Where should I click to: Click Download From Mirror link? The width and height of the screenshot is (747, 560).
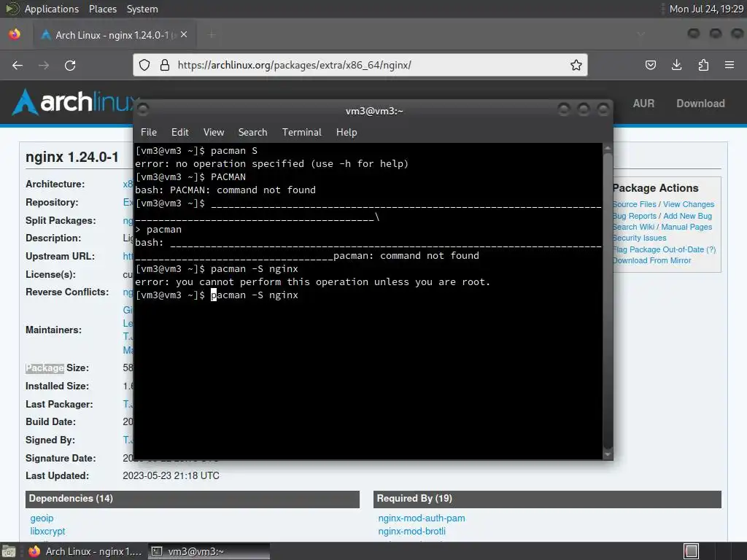(x=651, y=260)
